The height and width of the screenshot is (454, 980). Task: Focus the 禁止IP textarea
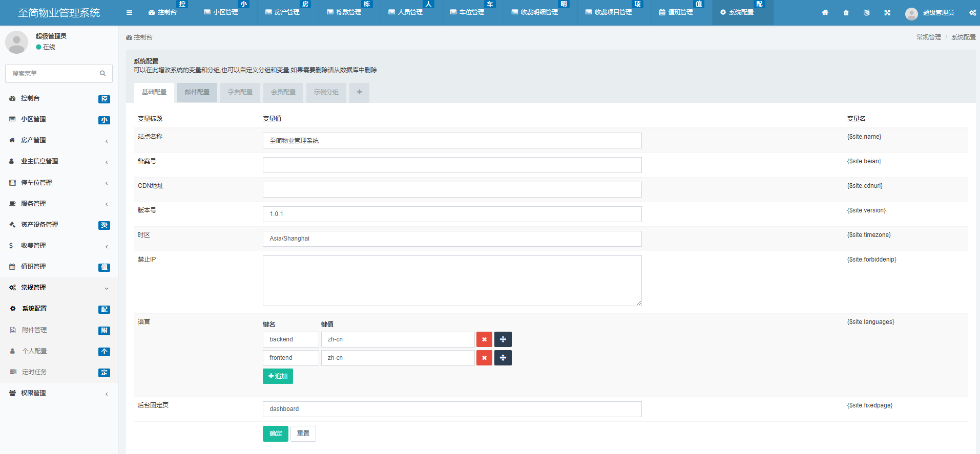pos(452,281)
